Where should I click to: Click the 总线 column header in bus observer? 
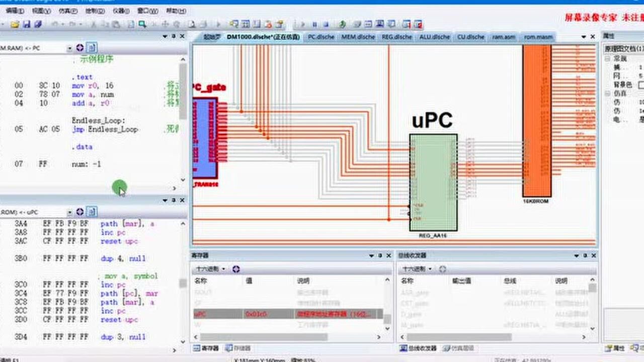coord(510,281)
